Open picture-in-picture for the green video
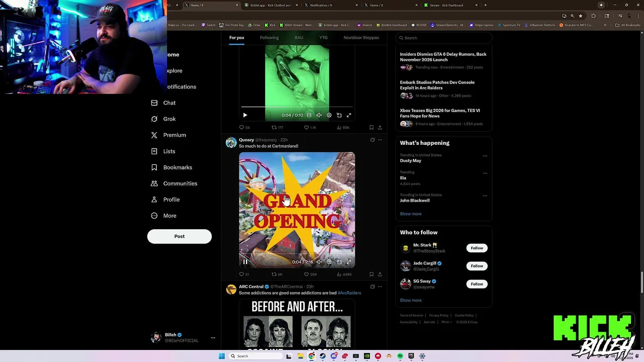Image resolution: width=644 pixels, height=362 pixels. pos(339,115)
